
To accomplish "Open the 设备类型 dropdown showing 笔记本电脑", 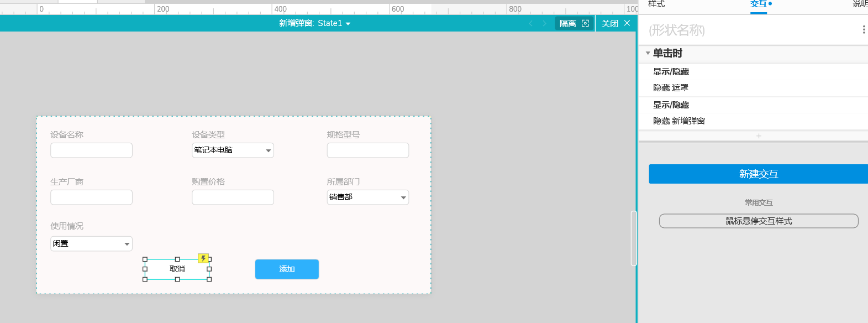I will click(233, 150).
